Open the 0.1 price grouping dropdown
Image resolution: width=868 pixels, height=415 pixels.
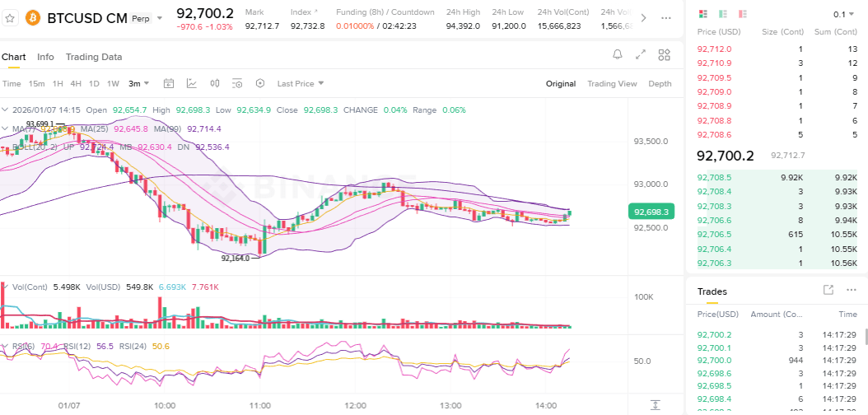(844, 14)
